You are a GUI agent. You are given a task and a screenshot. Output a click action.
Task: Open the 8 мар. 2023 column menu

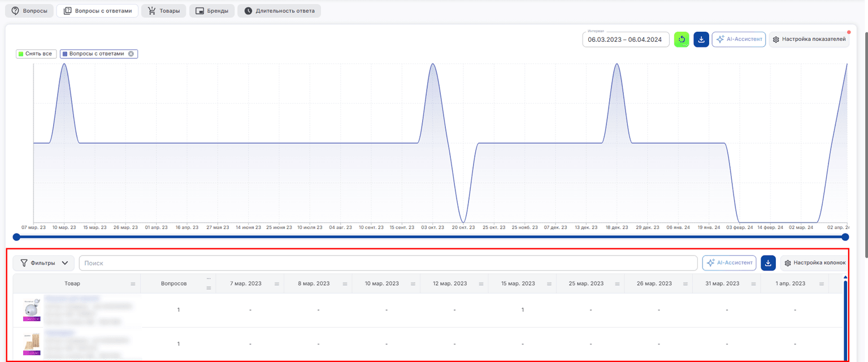345,284
